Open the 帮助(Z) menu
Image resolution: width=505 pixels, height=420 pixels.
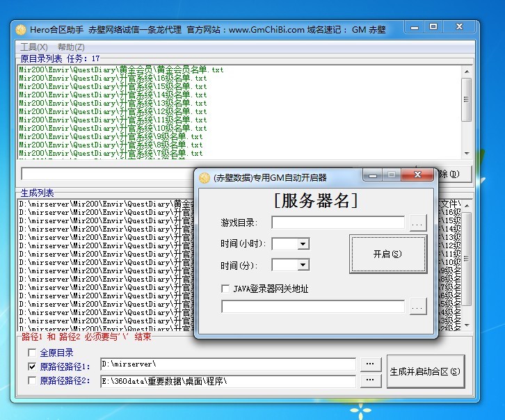click(x=71, y=47)
